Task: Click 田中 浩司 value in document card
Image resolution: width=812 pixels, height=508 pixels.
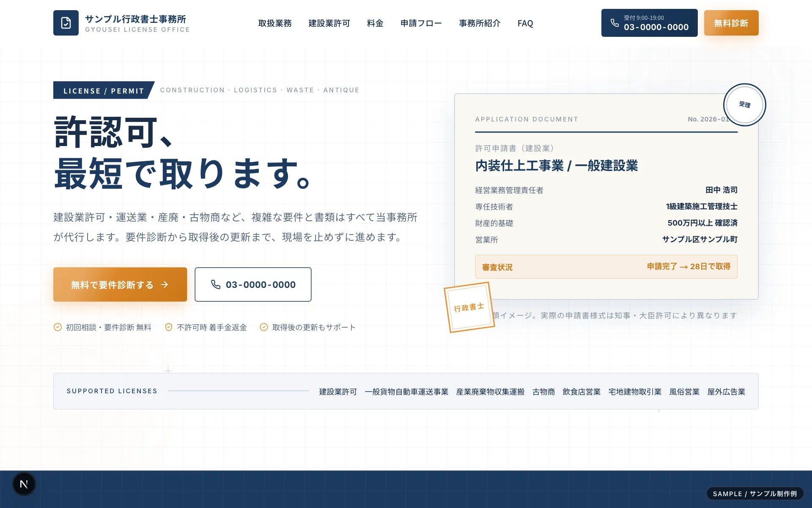Action: pyautogui.click(x=721, y=190)
